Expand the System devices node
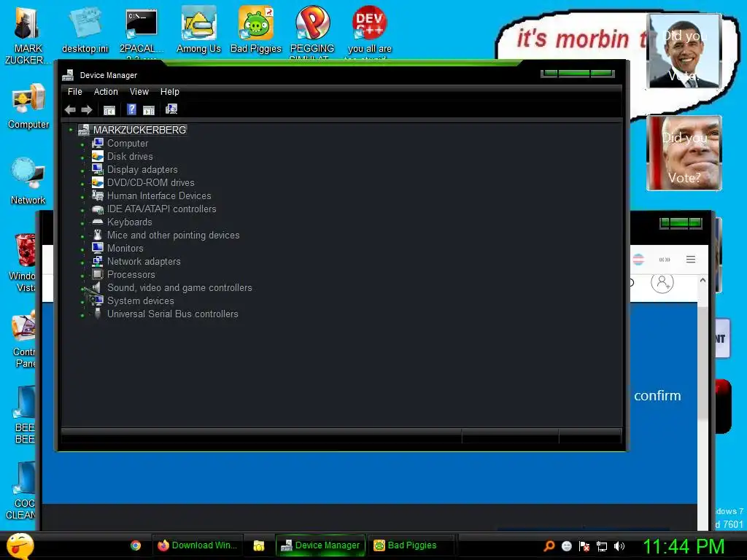Image resolution: width=747 pixels, height=560 pixels. (82, 301)
